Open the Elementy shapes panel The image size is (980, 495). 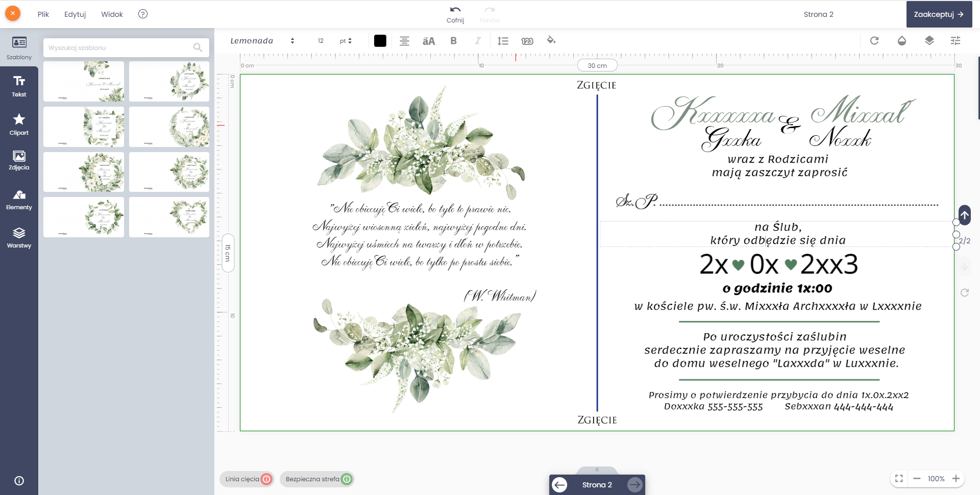[x=19, y=200]
